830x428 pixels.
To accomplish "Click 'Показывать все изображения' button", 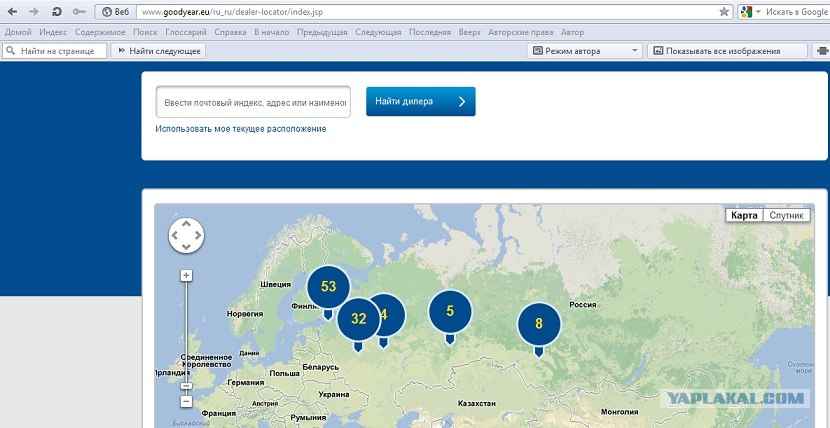I will pyautogui.click(x=727, y=51).
